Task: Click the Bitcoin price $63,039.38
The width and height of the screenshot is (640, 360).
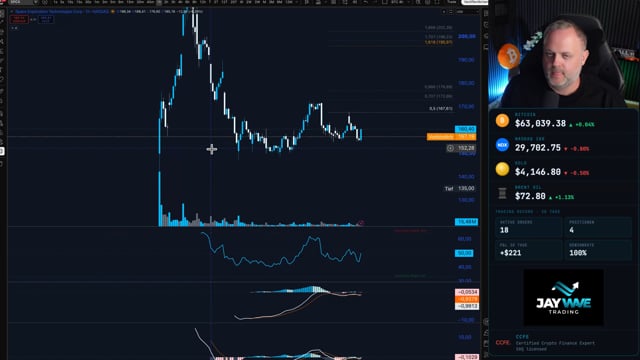Action: [x=540, y=123]
